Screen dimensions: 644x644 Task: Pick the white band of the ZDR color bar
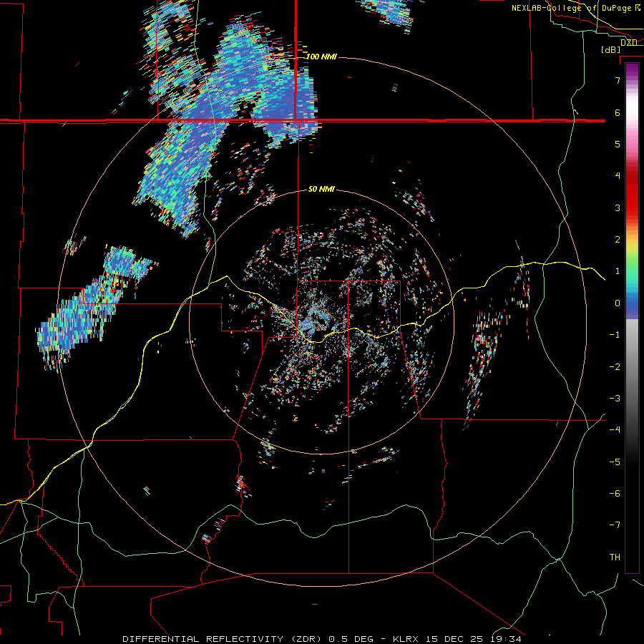click(x=632, y=107)
